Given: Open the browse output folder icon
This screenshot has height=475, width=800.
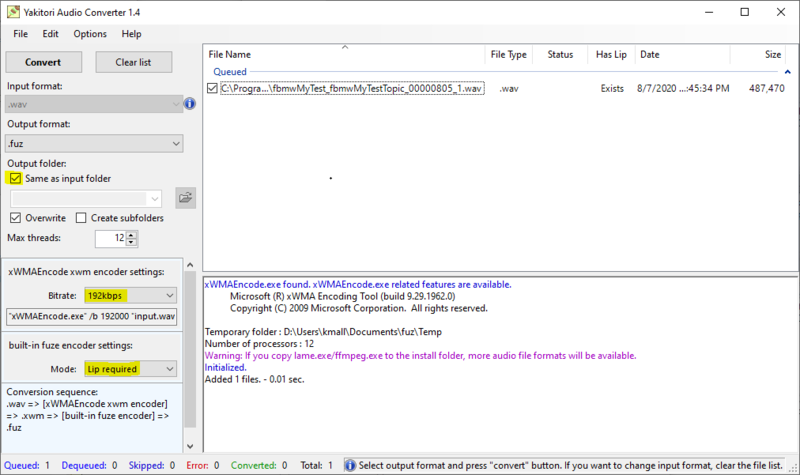Looking at the screenshot, I should coord(186,198).
